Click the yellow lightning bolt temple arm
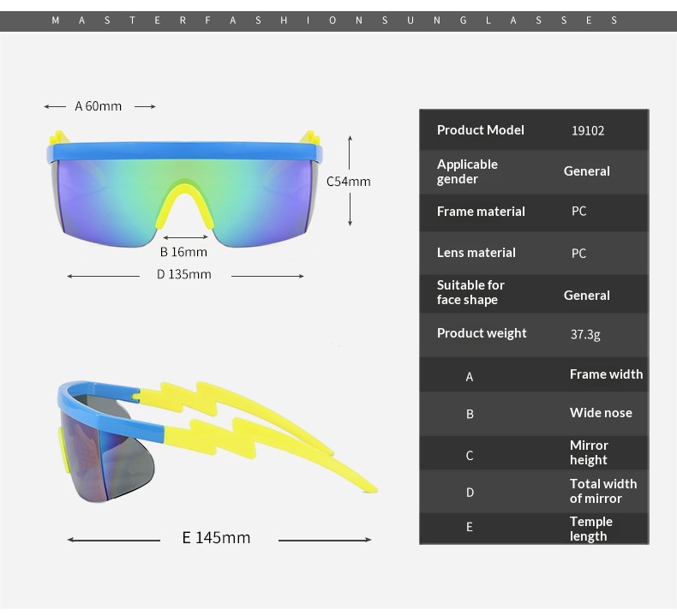 pos(257,420)
